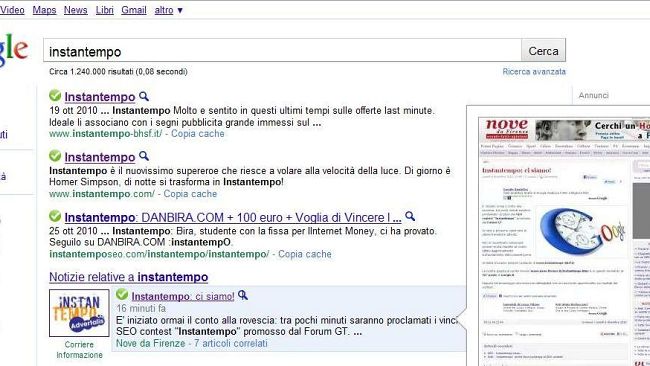650x366 pixels.
Task: Open the Gmail link in top bar
Action: coord(133,10)
